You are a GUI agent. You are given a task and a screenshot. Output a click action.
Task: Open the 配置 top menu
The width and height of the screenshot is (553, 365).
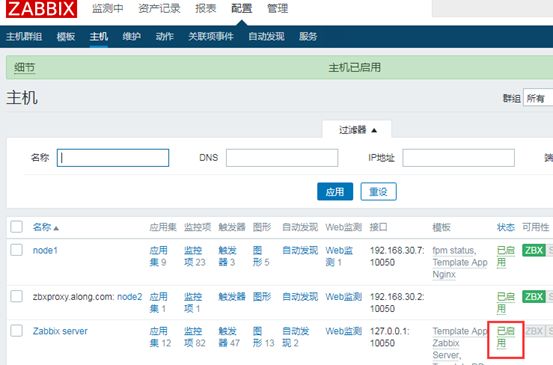pos(242,8)
